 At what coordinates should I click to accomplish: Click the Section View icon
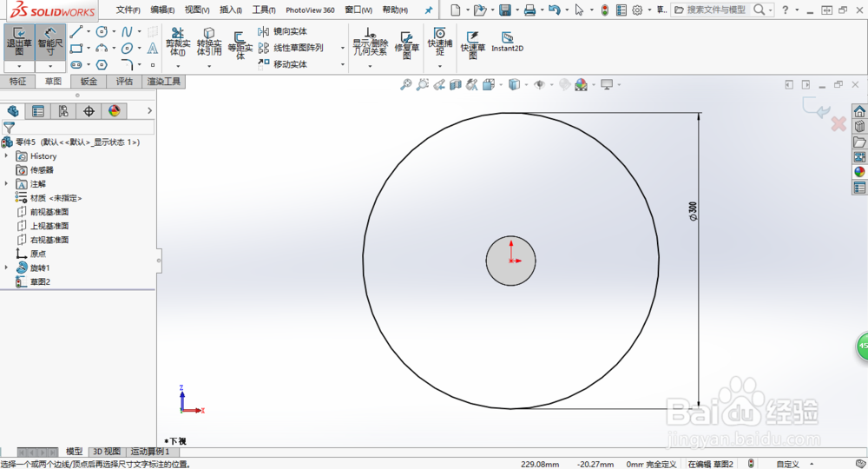456,85
